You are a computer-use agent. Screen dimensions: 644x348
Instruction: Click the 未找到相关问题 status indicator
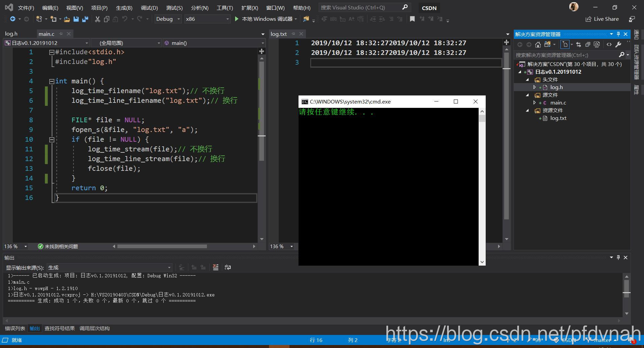58,247
